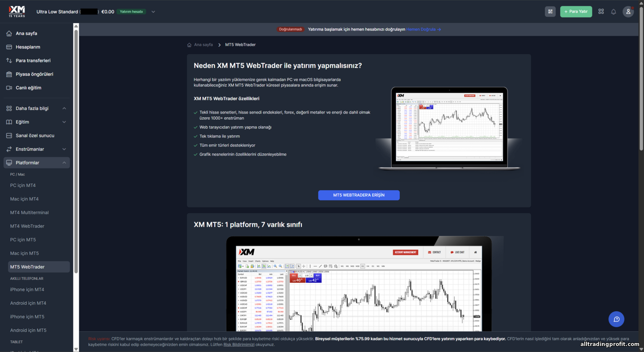This screenshot has width=644, height=352.
Task: Collapse the Daha fazla bilgi section
Action: (x=64, y=109)
